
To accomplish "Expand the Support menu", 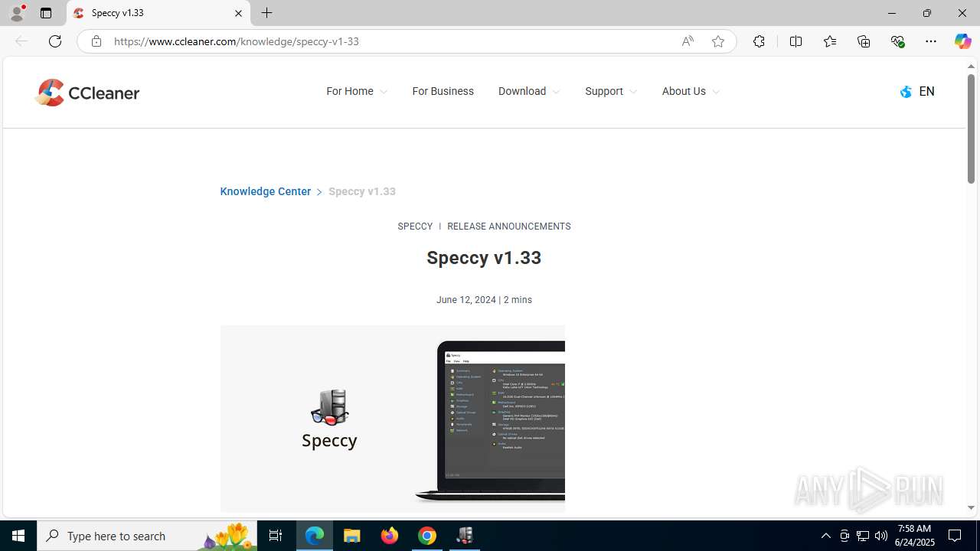I will pyautogui.click(x=611, y=91).
